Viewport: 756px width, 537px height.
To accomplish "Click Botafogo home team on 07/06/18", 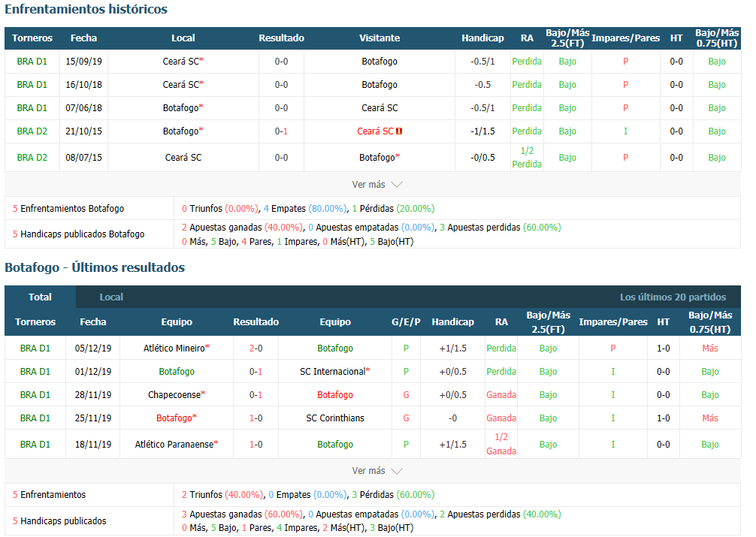I will [183, 108].
